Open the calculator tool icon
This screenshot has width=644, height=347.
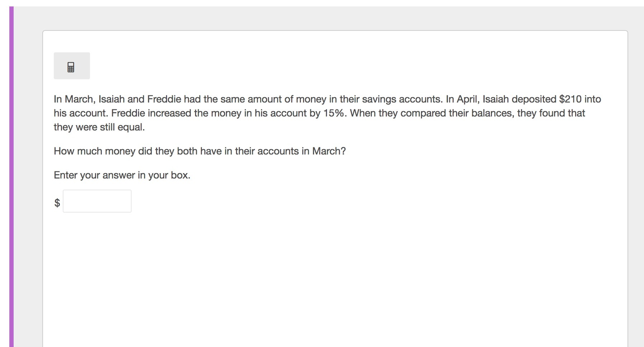coord(71,66)
